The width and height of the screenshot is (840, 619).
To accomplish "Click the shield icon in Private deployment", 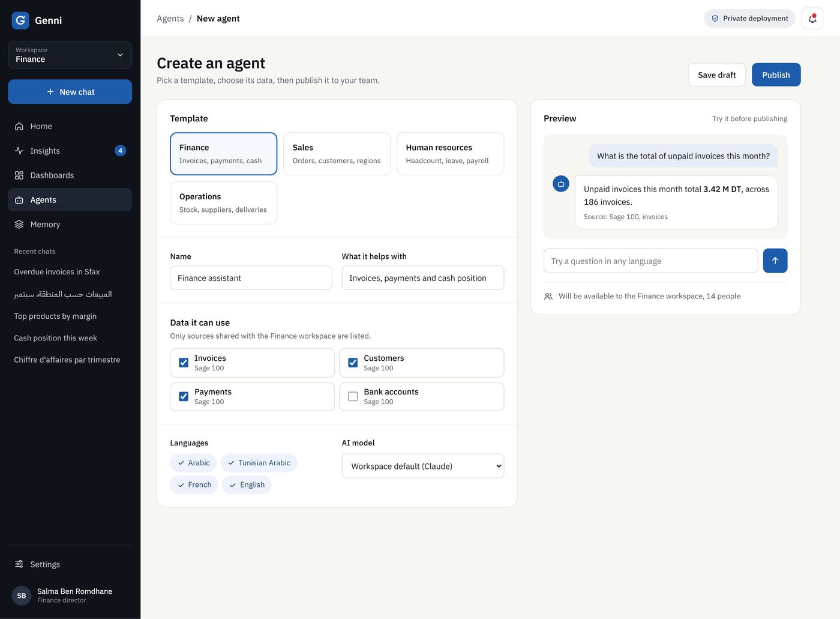I will (715, 19).
